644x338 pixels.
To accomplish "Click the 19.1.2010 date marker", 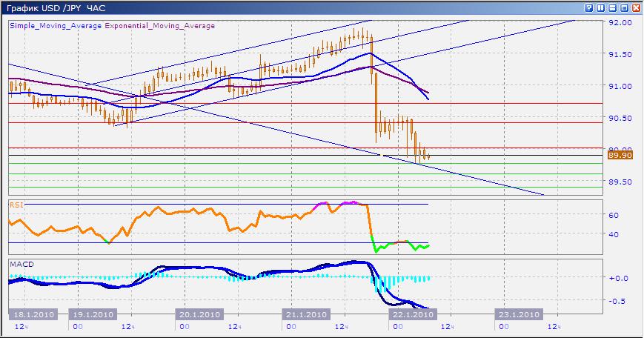I will 93,314.
